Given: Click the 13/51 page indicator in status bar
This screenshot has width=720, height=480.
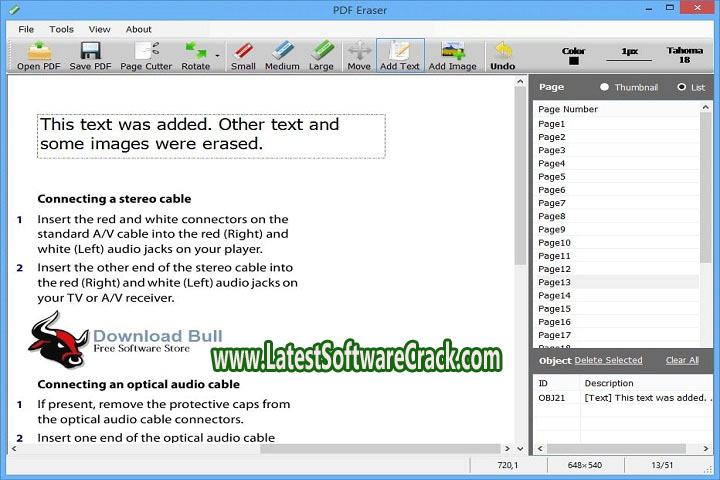Looking at the screenshot, I should [662, 465].
